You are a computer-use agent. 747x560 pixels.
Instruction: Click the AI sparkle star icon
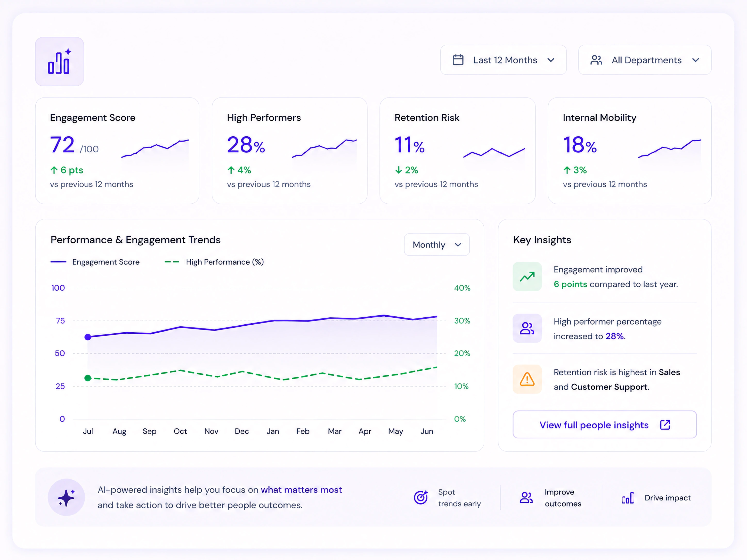(66, 497)
